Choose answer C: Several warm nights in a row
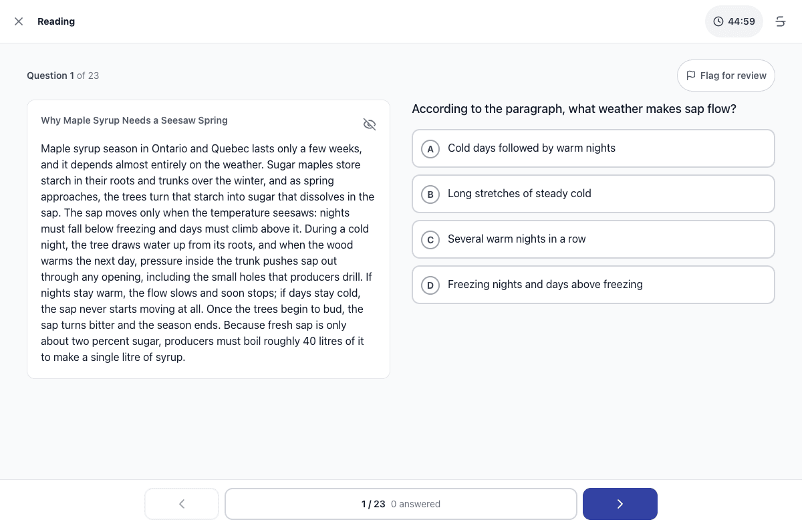The image size is (812, 528). coord(593,239)
